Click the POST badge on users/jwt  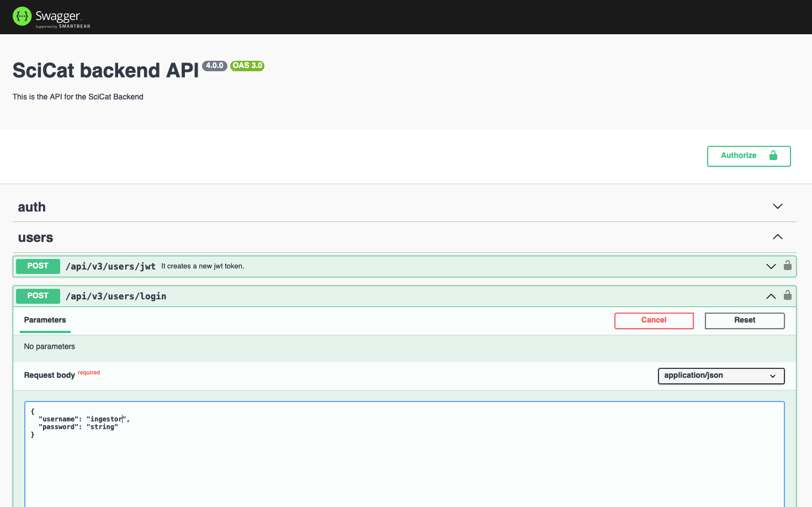click(38, 266)
